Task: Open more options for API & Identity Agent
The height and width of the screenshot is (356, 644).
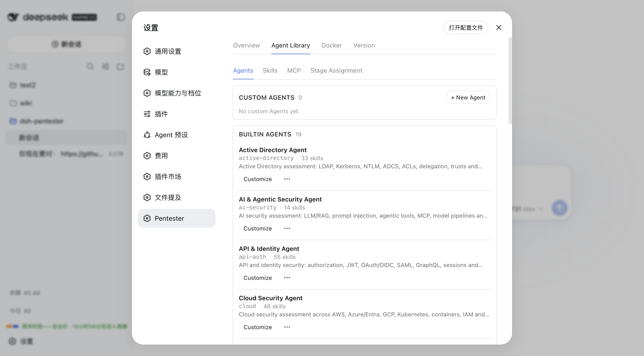Action: coord(287,278)
